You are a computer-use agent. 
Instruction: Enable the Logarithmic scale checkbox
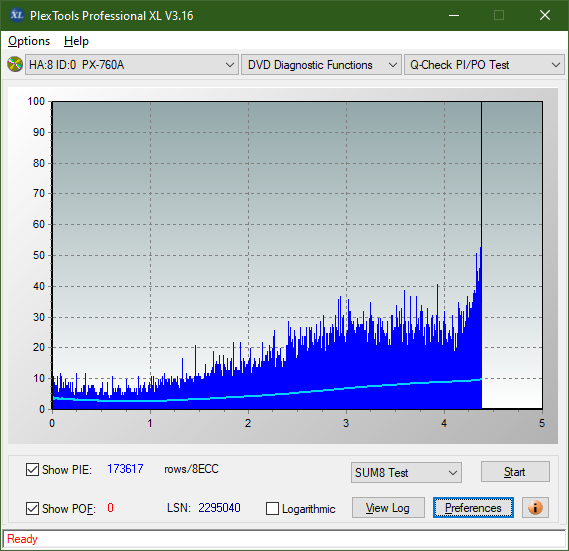272,508
